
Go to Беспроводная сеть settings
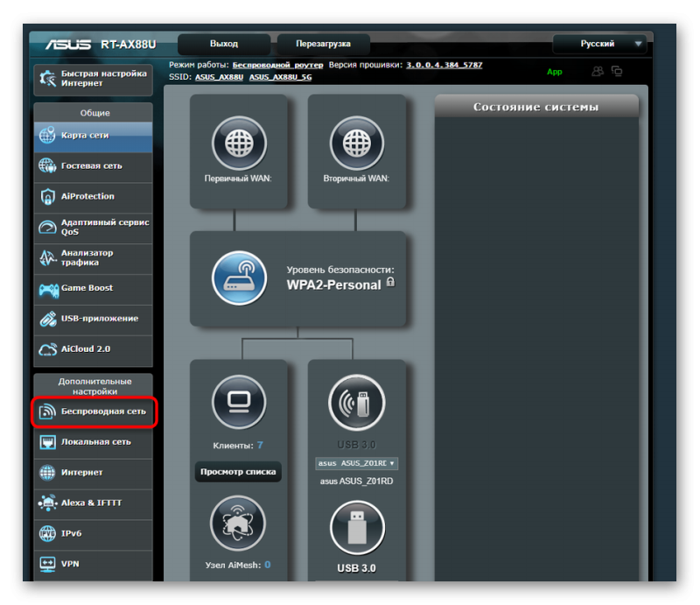coord(94,412)
